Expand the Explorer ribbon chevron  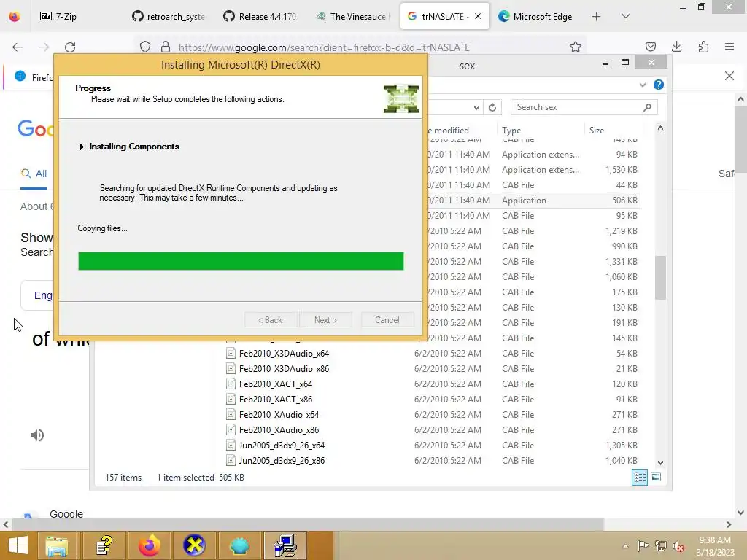(x=643, y=85)
